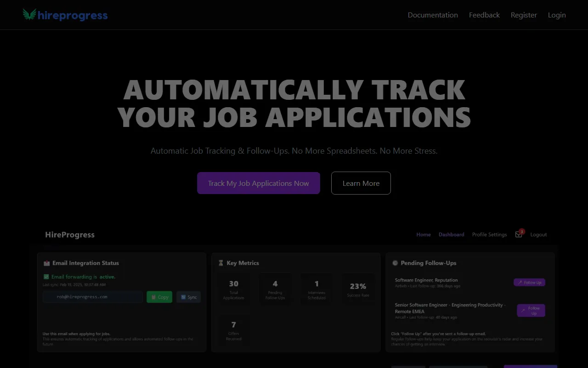Viewport: 588px width, 368px height.
Task: Select Home in the preview navbar
Action: click(x=424, y=235)
